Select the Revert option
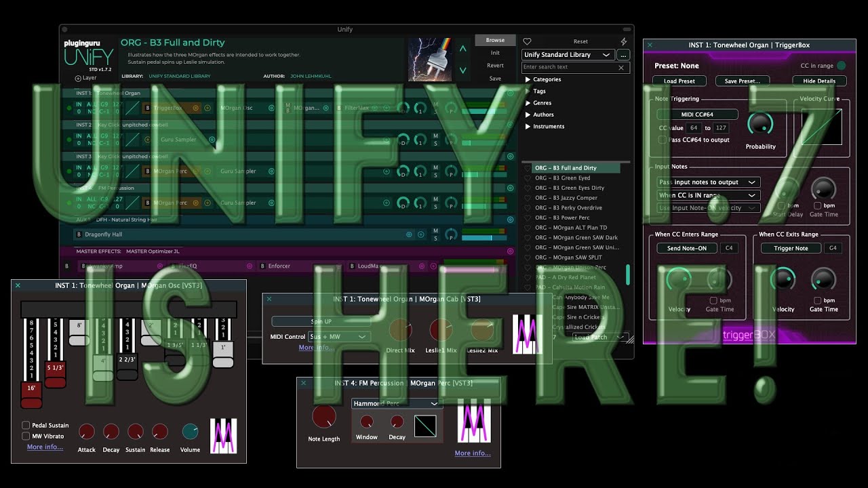 [x=495, y=66]
